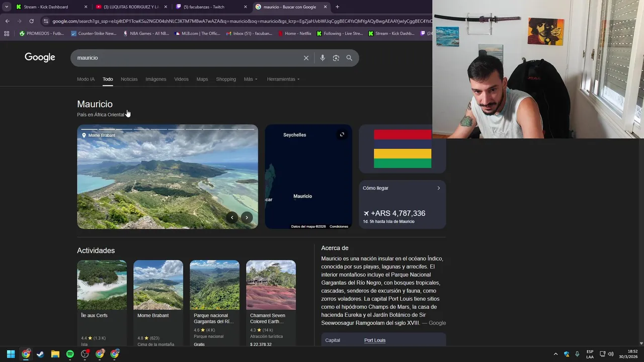The width and height of the screenshot is (644, 362).
Task: Click the browser address bar URL
Action: [x=242, y=21]
